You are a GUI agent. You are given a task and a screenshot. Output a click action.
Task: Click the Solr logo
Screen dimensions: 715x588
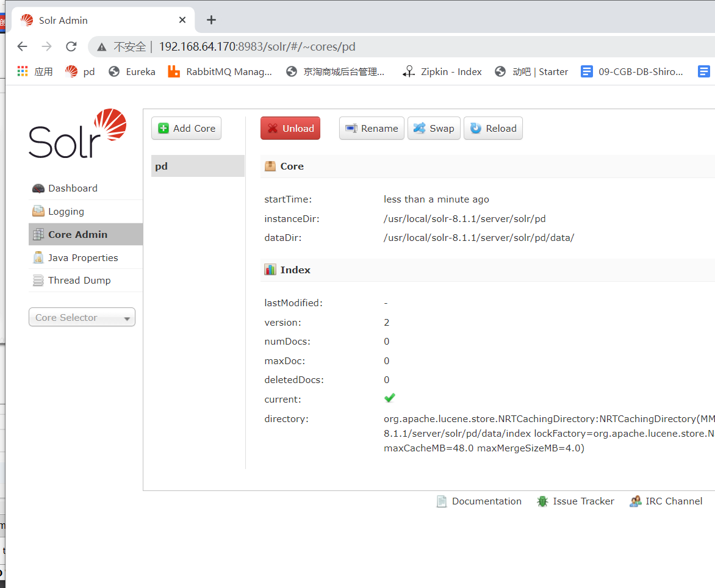tap(77, 134)
